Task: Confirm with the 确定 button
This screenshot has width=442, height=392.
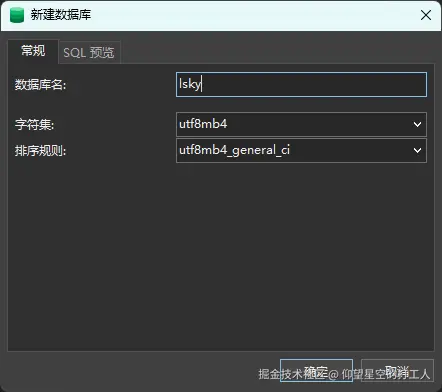Action: coord(316,371)
